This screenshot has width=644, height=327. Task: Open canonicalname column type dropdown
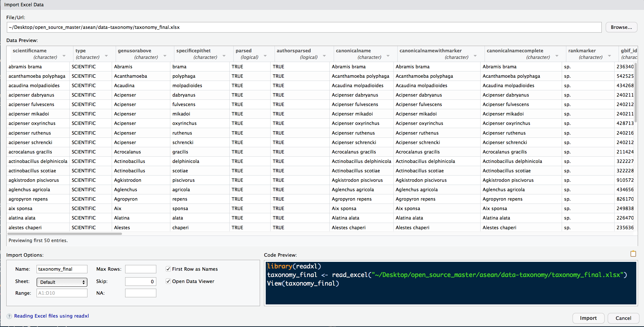click(x=388, y=56)
